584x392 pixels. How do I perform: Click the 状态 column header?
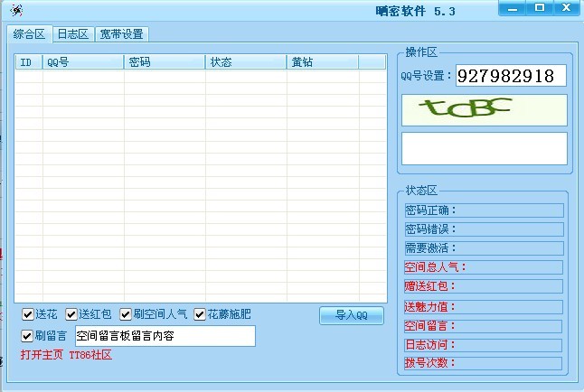point(246,62)
